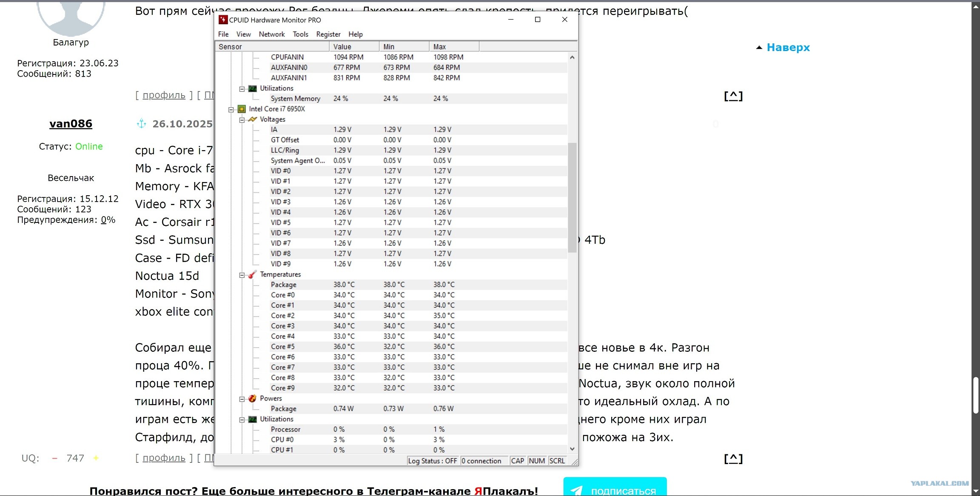The image size is (980, 496).
Task: Collapse the Powers tree section
Action: (x=242, y=399)
